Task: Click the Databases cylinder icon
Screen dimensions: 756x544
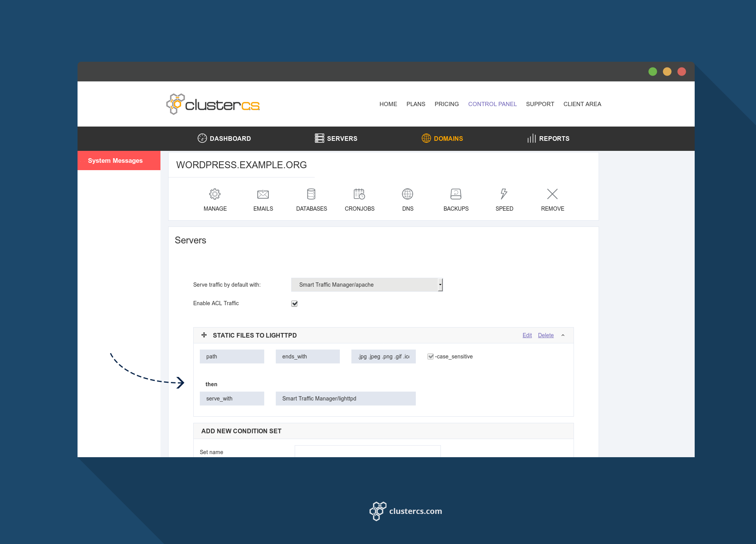Action: tap(311, 194)
